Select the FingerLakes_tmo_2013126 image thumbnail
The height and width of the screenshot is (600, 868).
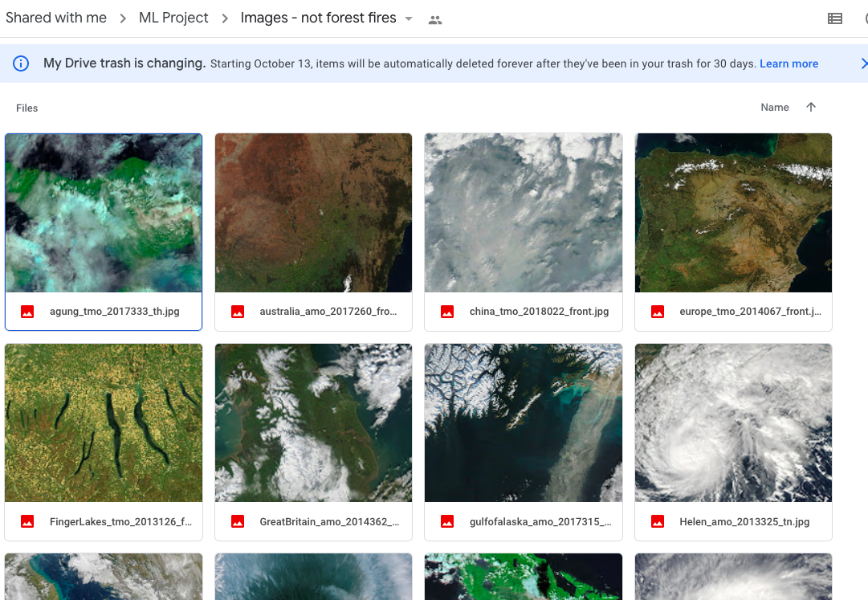[104, 422]
